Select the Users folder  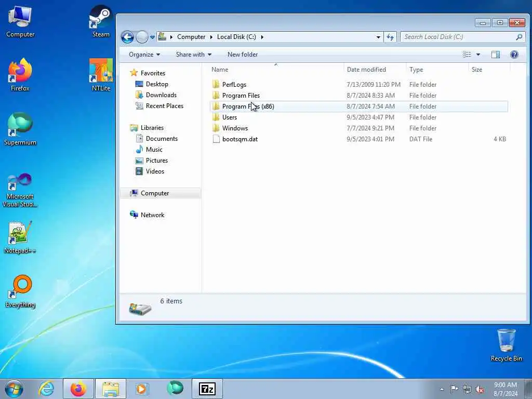coord(358,117)
